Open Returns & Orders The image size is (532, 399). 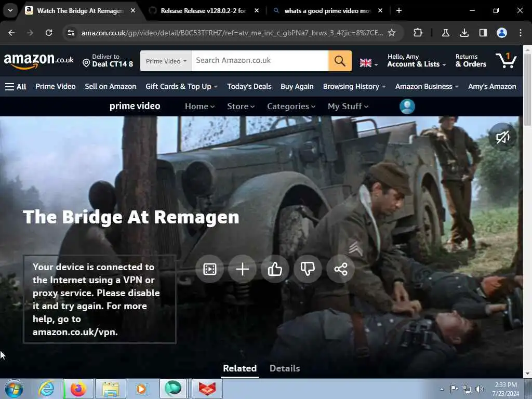(x=471, y=60)
